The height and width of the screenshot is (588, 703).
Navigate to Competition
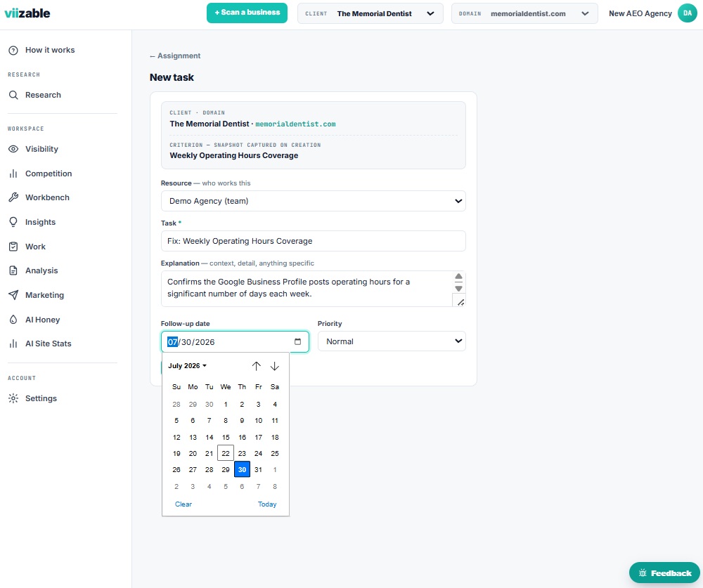tap(49, 174)
